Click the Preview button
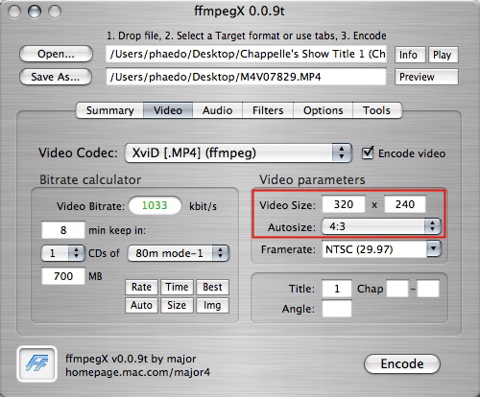480x397 pixels. 426,77
